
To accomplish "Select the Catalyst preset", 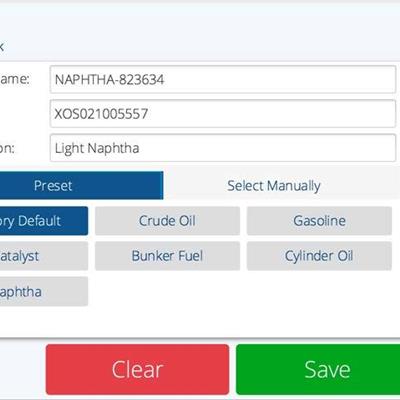I will tap(44, 256).
